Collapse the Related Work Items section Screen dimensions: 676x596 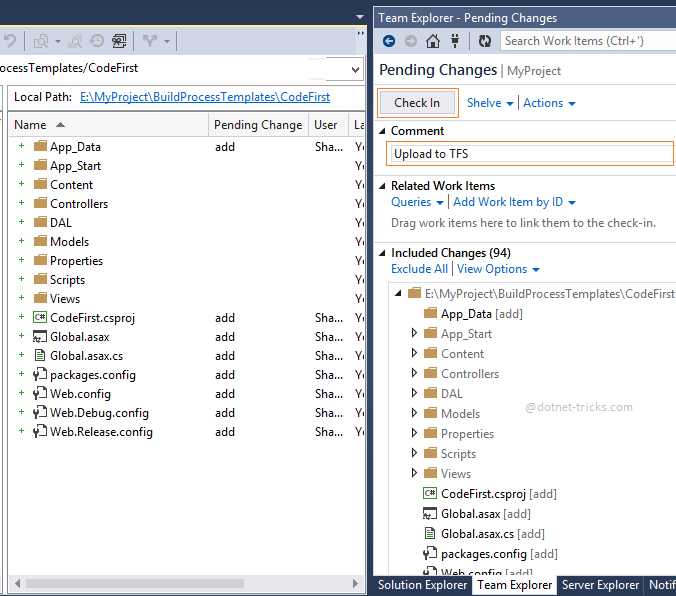(382, 186)
